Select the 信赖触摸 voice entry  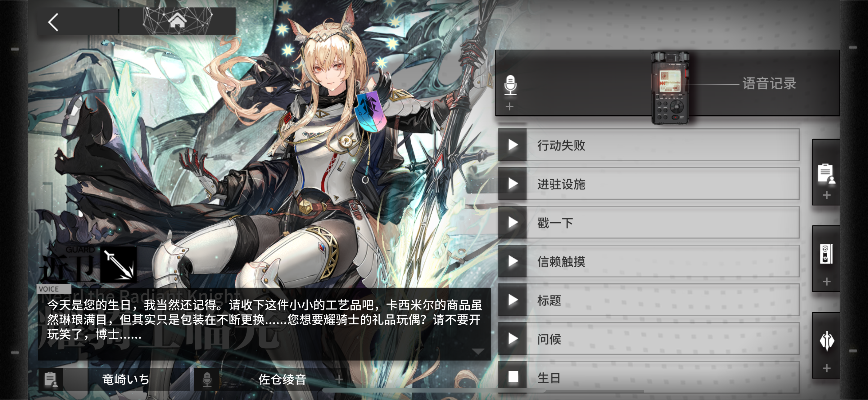pyautogui.click(x=649, y=261)
